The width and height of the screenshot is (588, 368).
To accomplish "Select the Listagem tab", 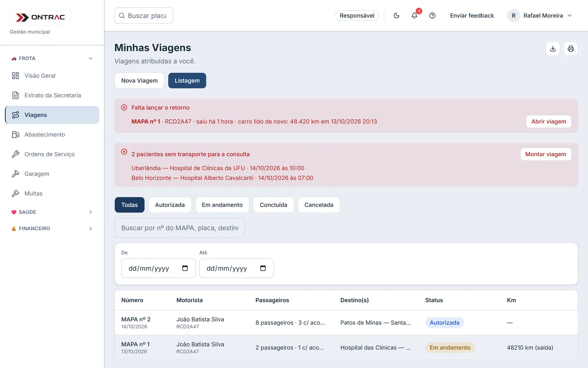I will (x=187, y=81).
